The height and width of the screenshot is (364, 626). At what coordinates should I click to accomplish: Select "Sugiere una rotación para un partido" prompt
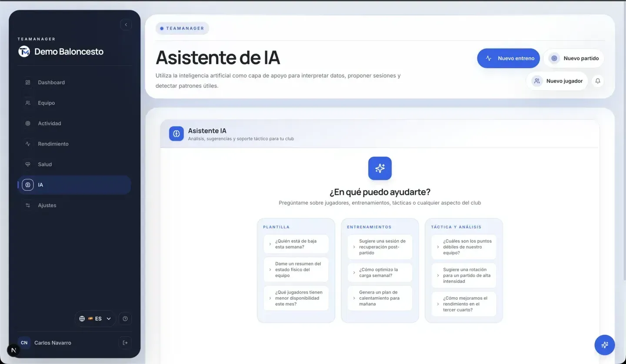coord(464,275)
